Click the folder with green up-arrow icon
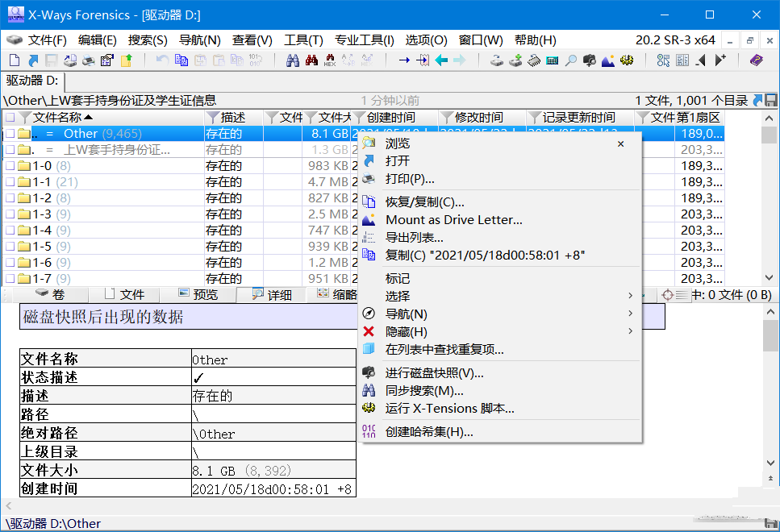 tap(127, 60)
